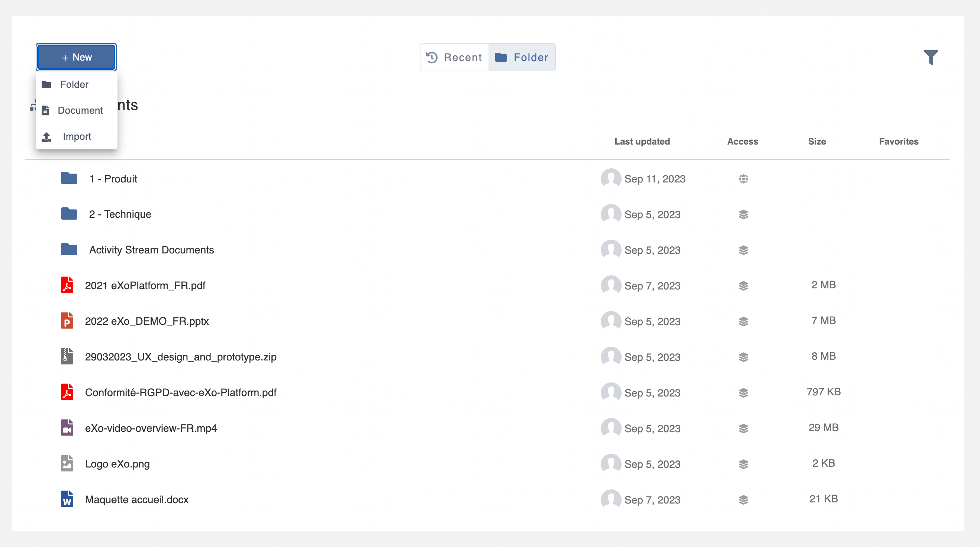Click the avatar beside Conformité-RGPD-avec-eXo-Platform.pdf
The height and width of the screenshot is (547, 980).
(610, 392)
